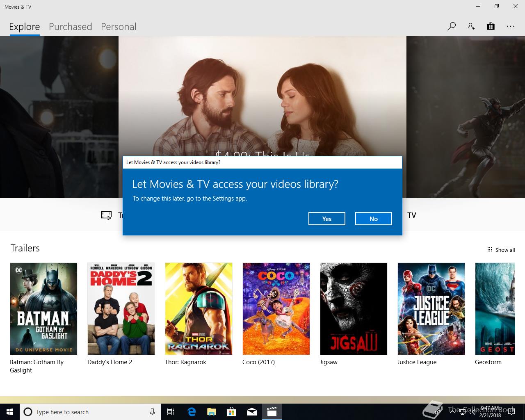
Task: Click the Type here to search box
Action: click(90, 412)
